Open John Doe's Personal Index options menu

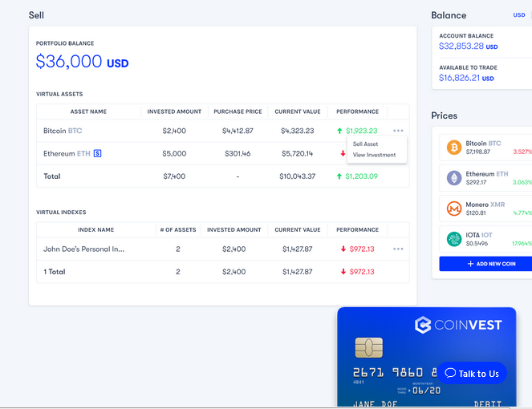(x=398, y=249)
